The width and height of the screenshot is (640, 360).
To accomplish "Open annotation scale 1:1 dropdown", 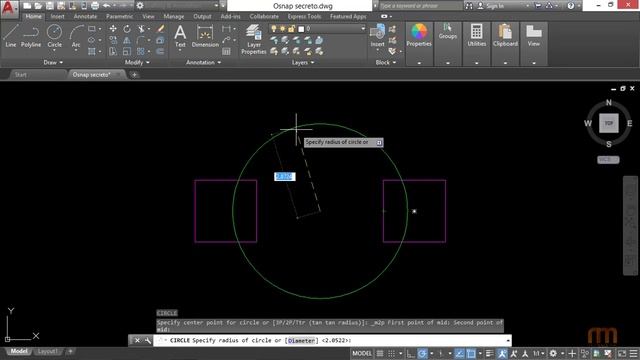I will pyautogui.click(x=539, y=353).
